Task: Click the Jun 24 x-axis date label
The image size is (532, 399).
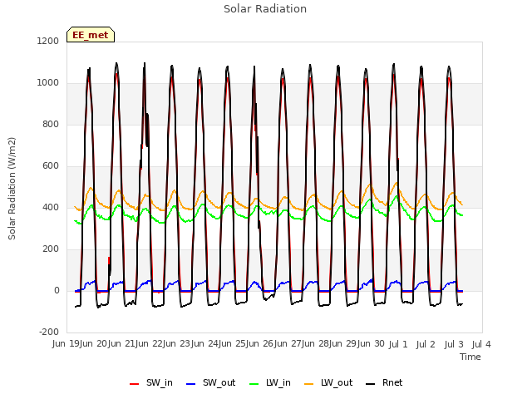Action: click(205, 344)
